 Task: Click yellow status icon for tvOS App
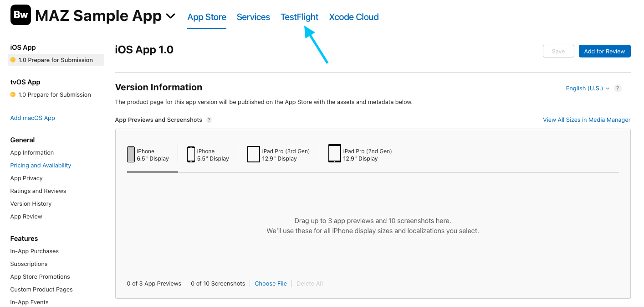[13, 94]
